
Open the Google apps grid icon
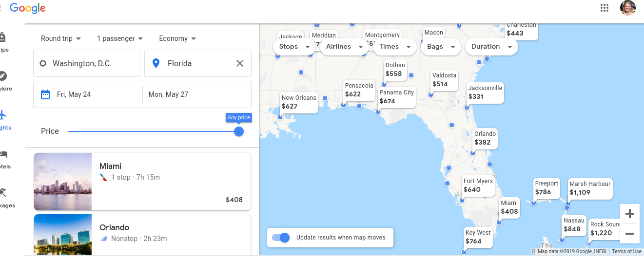(x=605, y=8)
